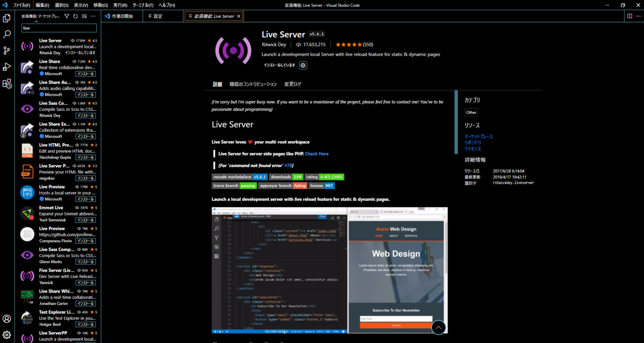
Task: Select Live Share extension icon in list
Action: [27, 67]
